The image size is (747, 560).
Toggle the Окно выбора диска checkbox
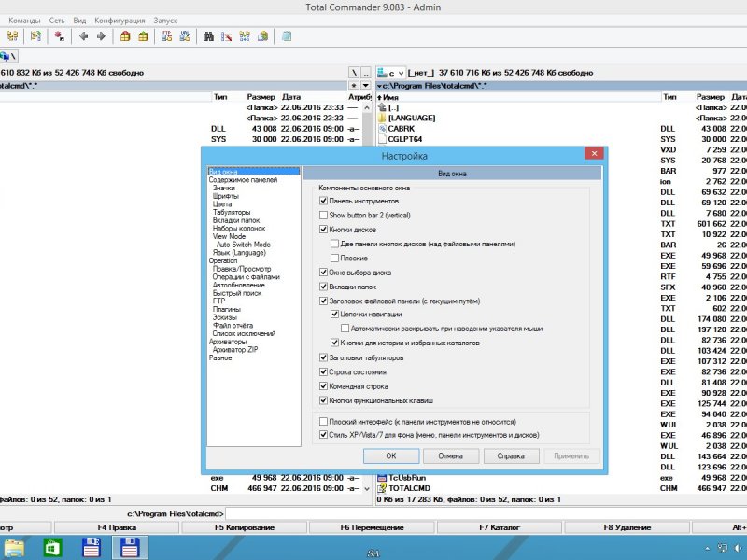coord(323,273)
